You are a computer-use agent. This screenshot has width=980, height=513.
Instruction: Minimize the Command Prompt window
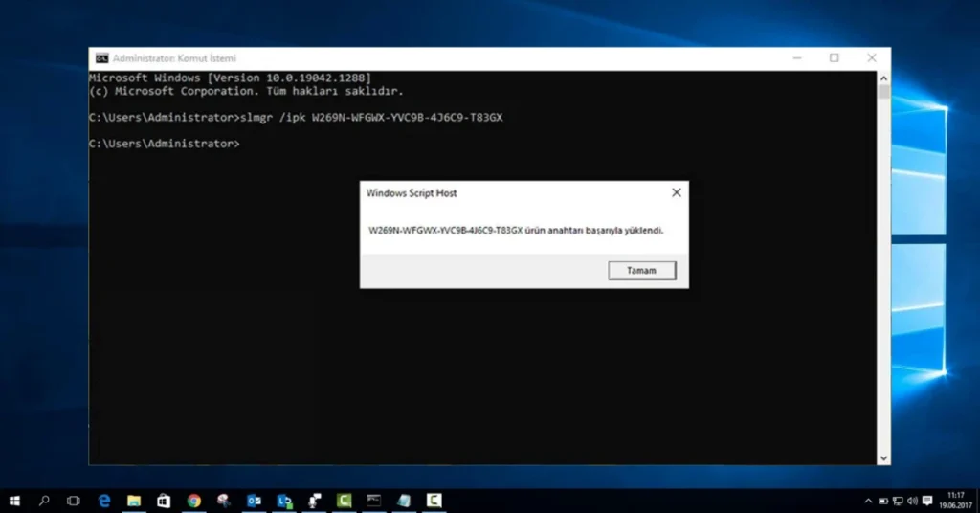tap(797, 58)
